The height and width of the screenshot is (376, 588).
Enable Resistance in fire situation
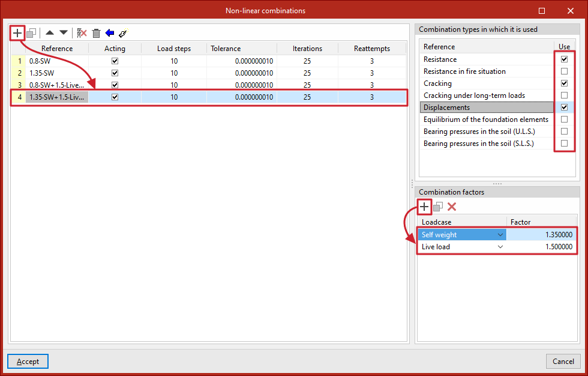point(564,71)
